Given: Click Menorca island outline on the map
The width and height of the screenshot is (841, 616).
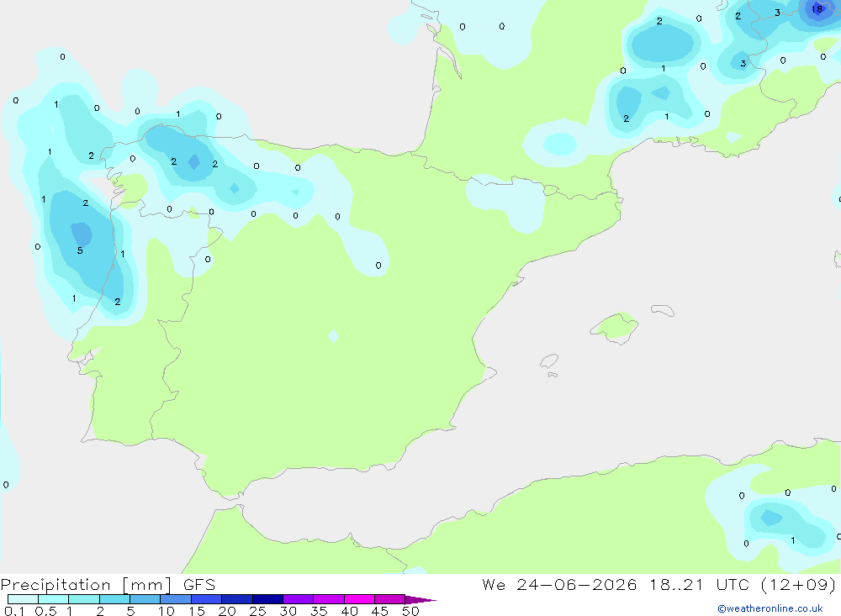Looking at the screenshot, I should [663, 310].
